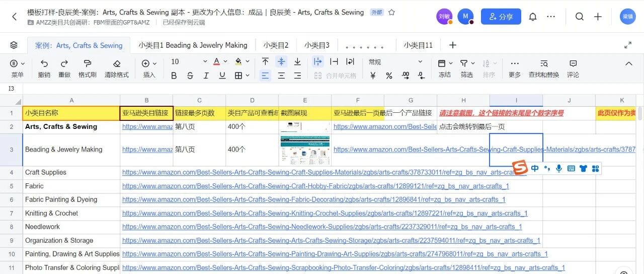Open the Needlework Amazon link
Screen dimensions: 644x274
pos(322,227)
